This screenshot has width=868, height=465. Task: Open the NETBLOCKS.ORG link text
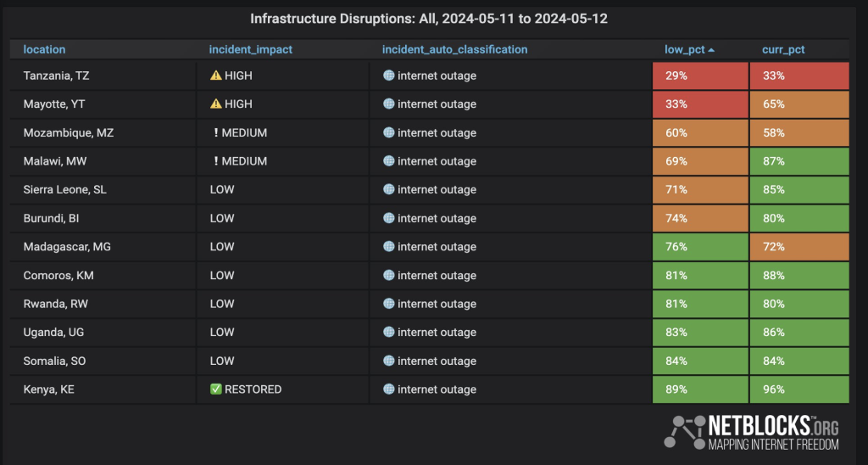772,424
